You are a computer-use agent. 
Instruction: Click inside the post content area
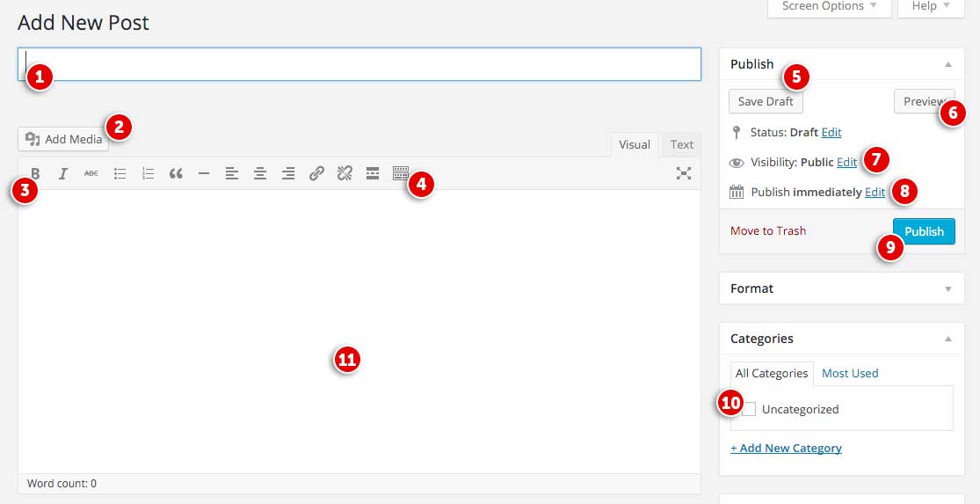coord(359,332)
